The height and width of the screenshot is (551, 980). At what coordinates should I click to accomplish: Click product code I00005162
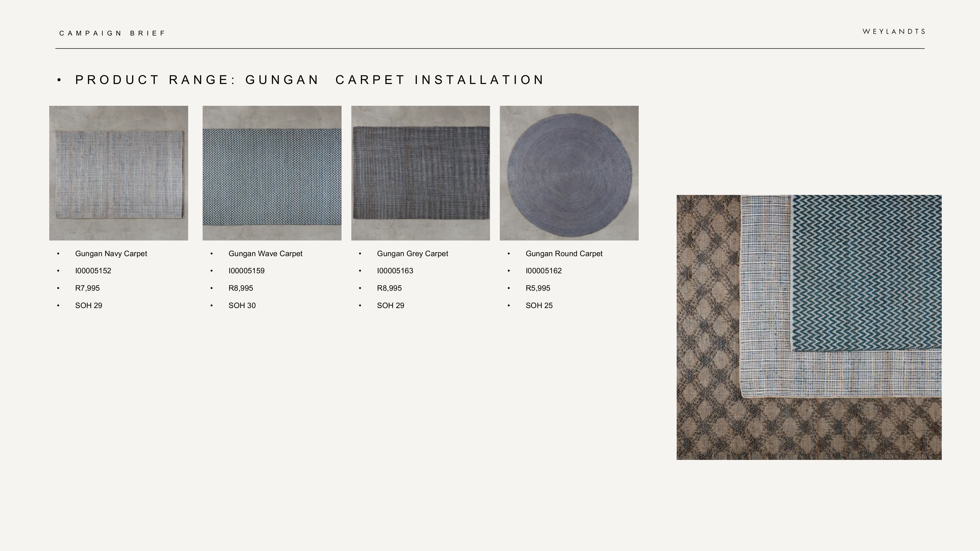pos(544,271)
